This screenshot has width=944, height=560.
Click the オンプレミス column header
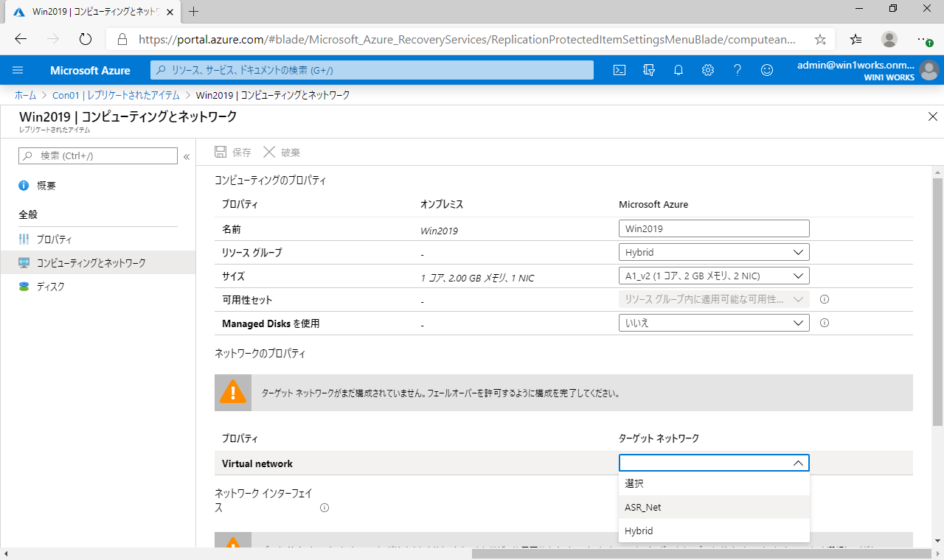[x=442, y=204]
